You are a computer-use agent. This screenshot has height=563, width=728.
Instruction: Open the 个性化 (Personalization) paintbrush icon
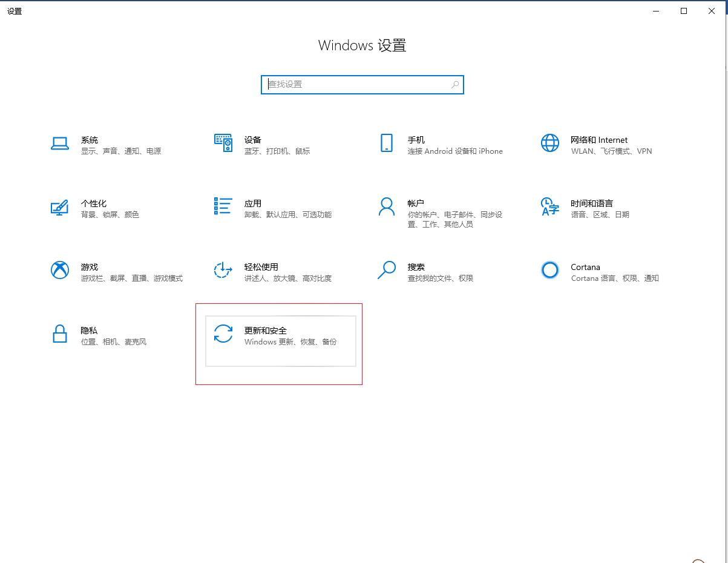pyautogui.click(x=59, y=207)
